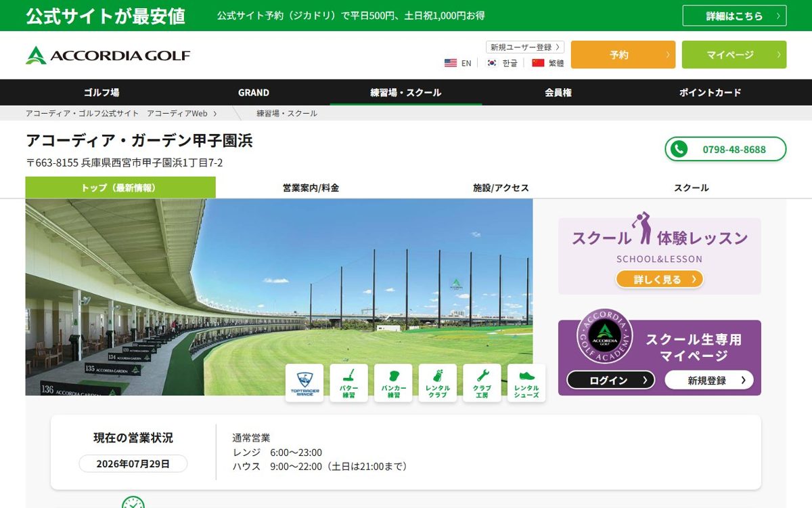
Task: Switch to the スクール tab
Action: 692,188
